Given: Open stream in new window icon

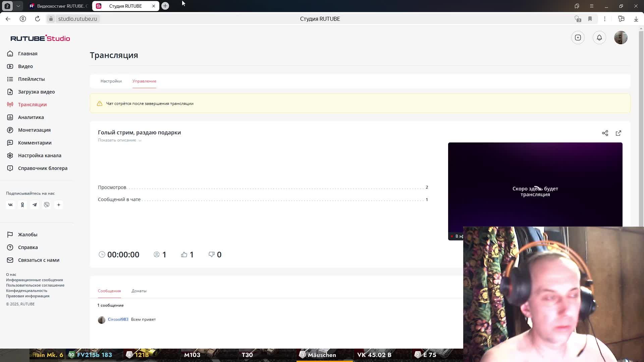Looking at the screenshot, I should point(618,133).
